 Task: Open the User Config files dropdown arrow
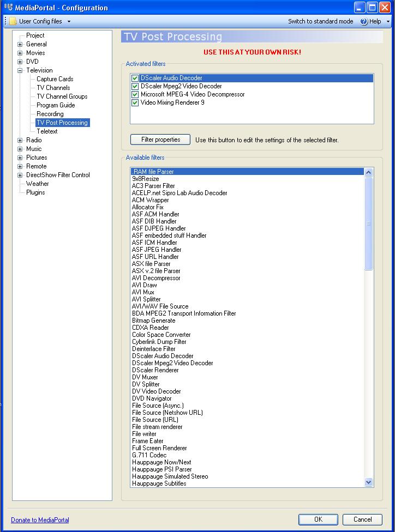pos(69,21)
